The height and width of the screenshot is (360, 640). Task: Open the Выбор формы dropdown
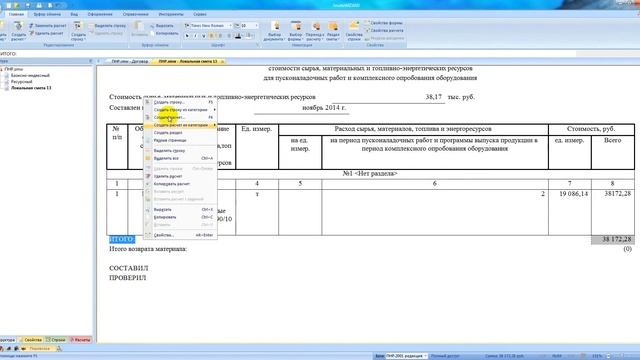tap(296, 31)
